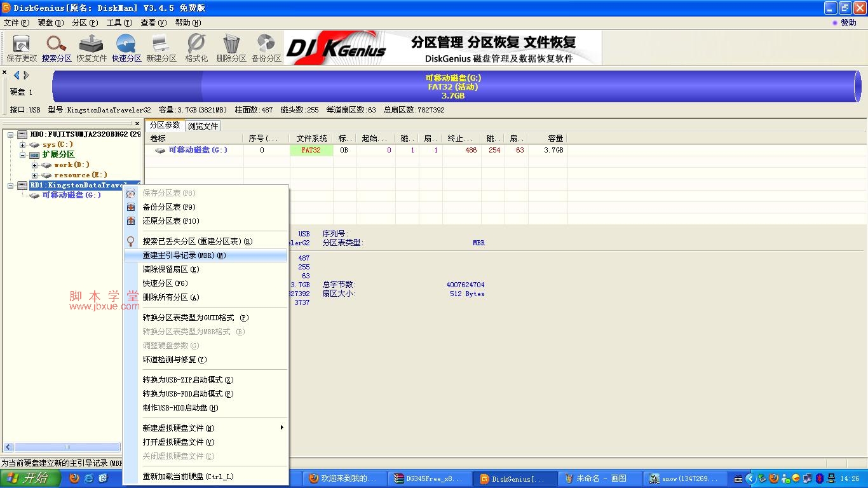Open the 帮助(H) menu

pyautogui.click(x=187, y=22)
